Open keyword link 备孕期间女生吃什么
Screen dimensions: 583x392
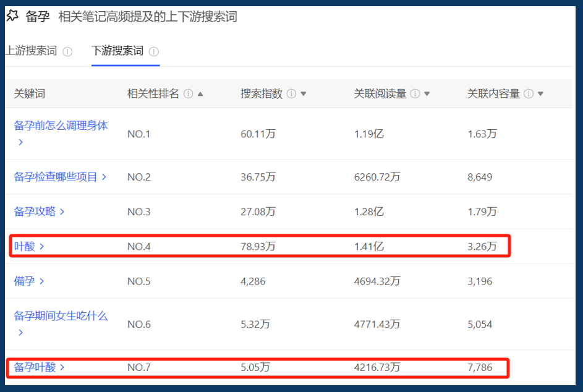(x=61, y=316)
